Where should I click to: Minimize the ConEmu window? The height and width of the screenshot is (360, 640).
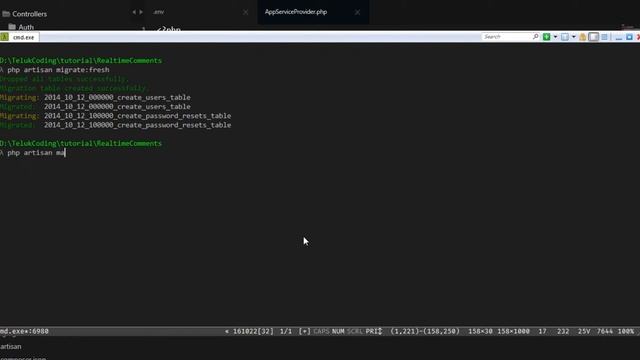619,37
